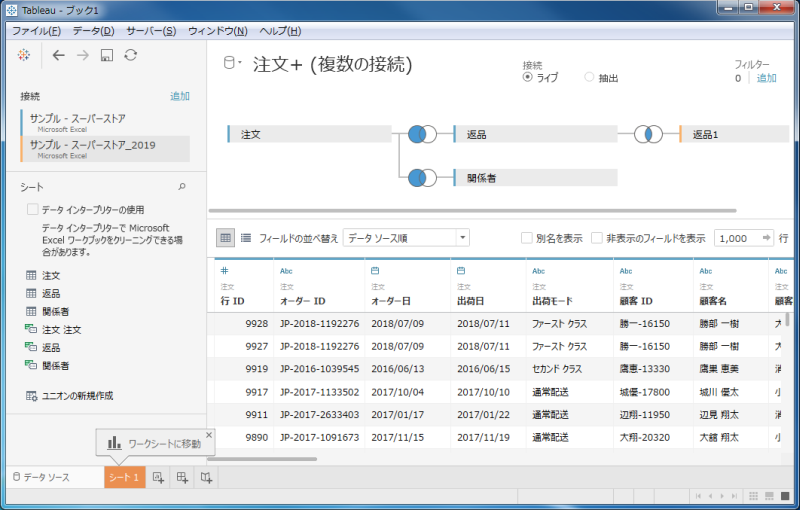Click the 関係者 table on canvas
Screen dimensions: 800x510
tap(535, 177)
